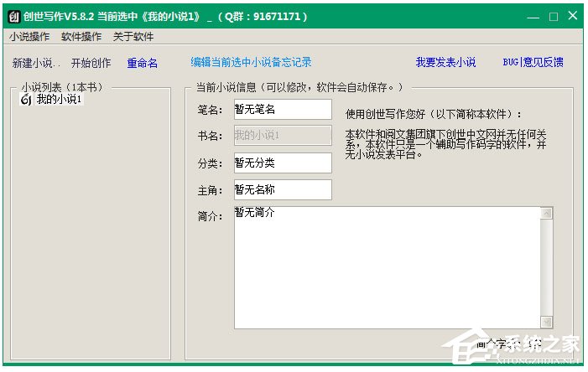Open the BUG|意见反馈 link
The height and width of the screenshot is (372, 588).
coord(533,62)
